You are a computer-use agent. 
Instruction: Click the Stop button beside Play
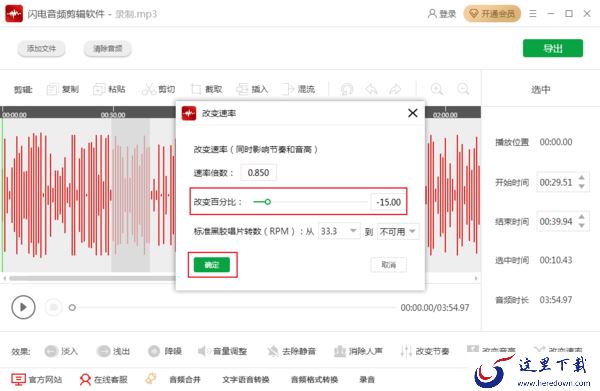tap(54, 307)
